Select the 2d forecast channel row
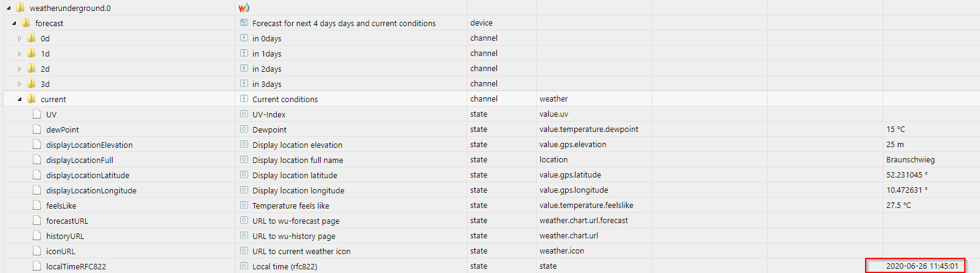Image resolution: width=980 pixels, height=273 pixels. tap(46, 69)
